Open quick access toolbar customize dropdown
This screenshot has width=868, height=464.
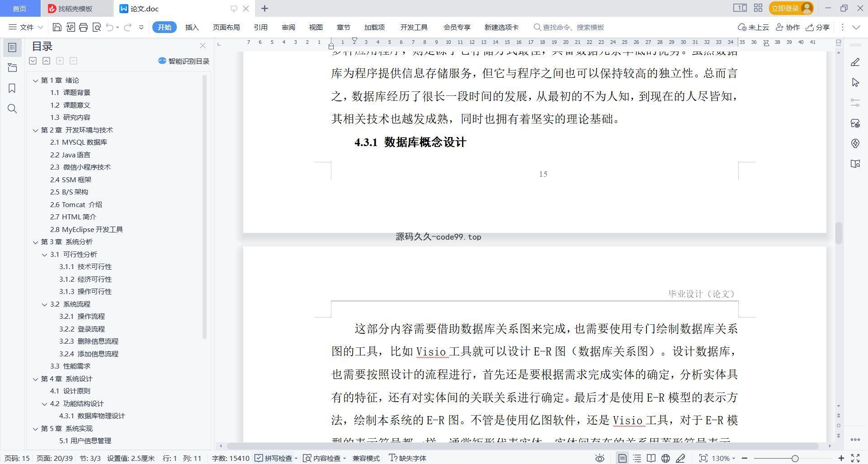141,27
